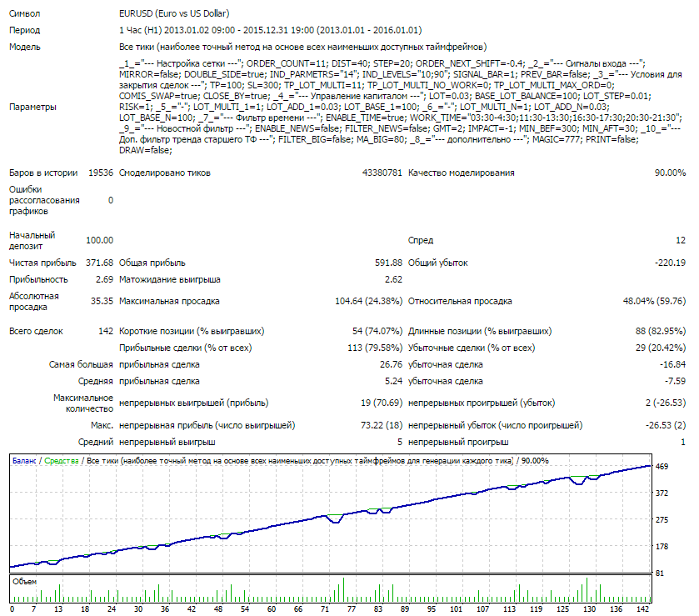Click the 'Средства' legend label in chart
Image resolution: width=699 pixels, height=616 pixels.
pos(62,461)
